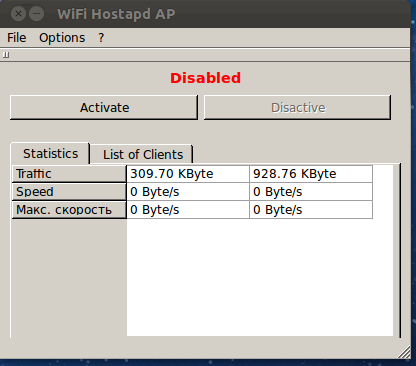Switch to the List of Clients tab
Viewport: 416px width, 366px height.
click(x=142, y=155)
